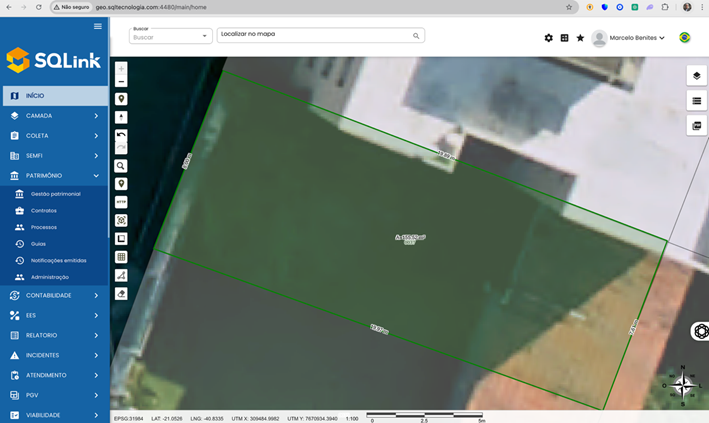The image size is (709, 423).
Task: Switch language via Brazil flag
Action: pyautogui.click(x=685, y=38)
